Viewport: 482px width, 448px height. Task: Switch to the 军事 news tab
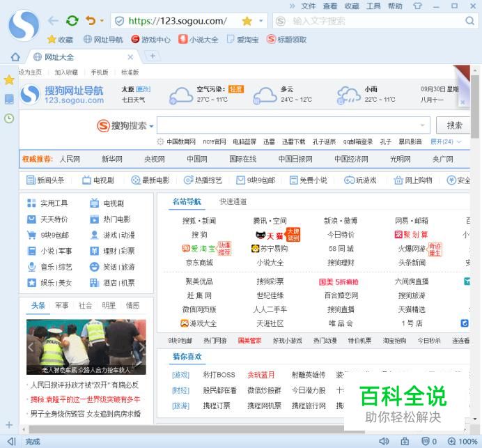[62, 305]
